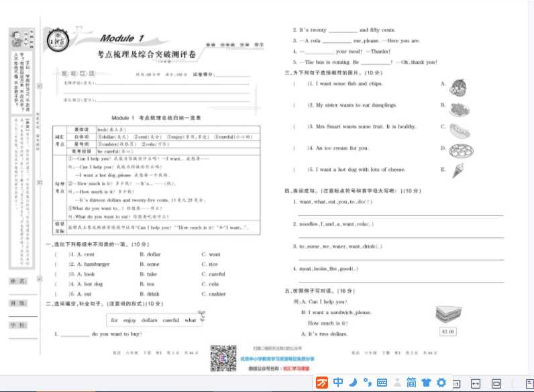Click the word 'dollars' in the word box

point(149,320)
